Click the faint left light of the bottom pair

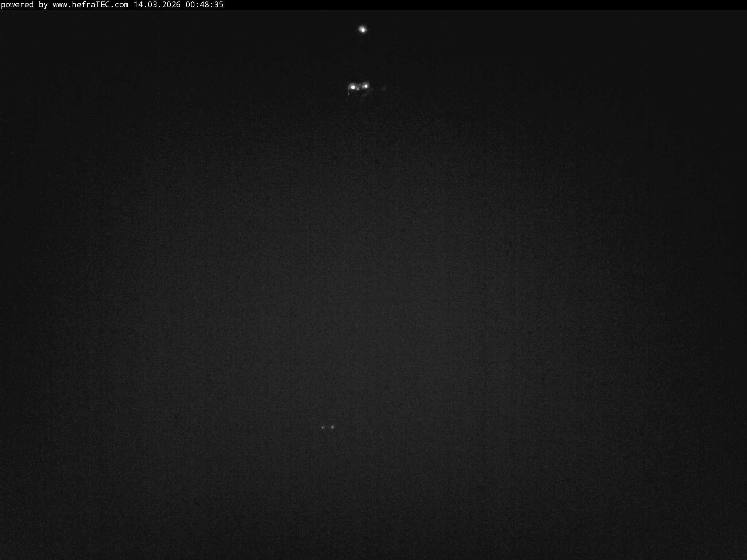tap(323, 427)
